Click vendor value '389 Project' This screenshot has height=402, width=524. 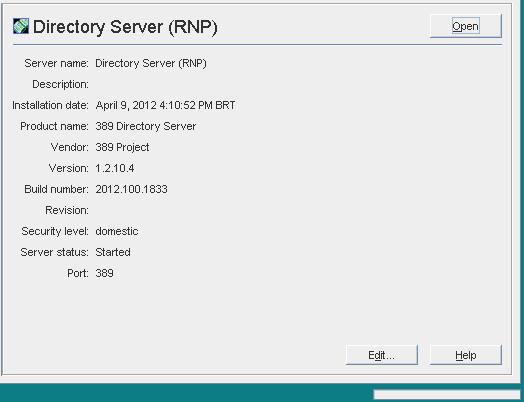pos(122,147)
